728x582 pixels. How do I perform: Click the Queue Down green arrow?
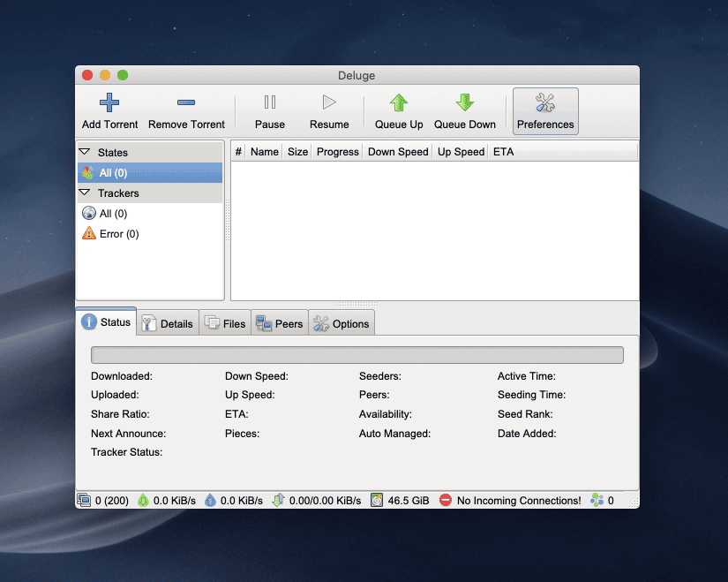pyautogui.click(x=465, y=102)
